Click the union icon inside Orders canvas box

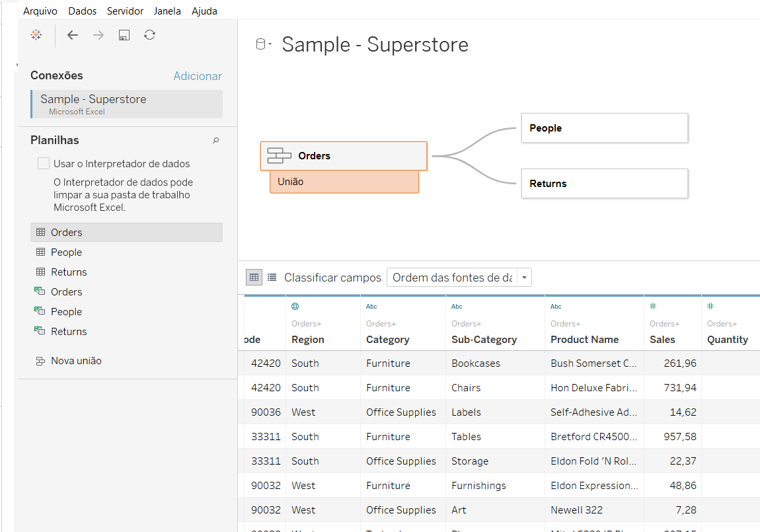point(279,155)
